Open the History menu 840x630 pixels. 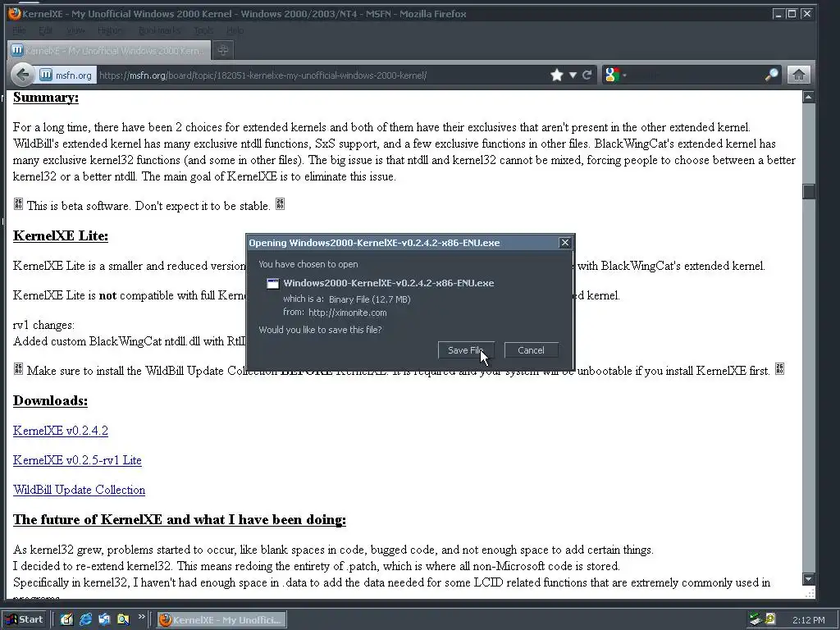click(111, 30)
